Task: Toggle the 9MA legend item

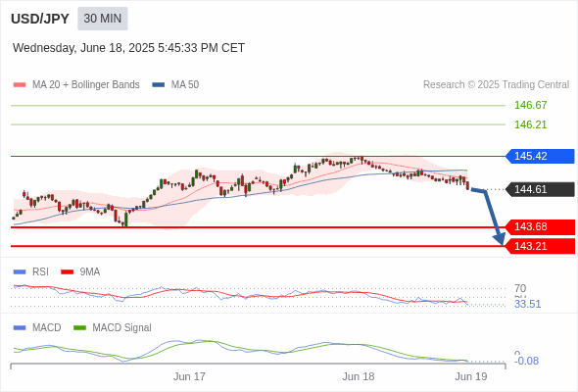Action: point(80,271)
